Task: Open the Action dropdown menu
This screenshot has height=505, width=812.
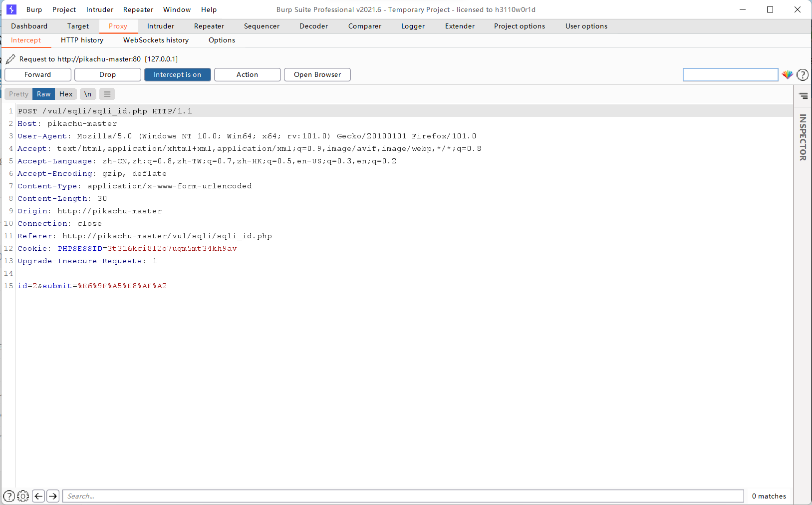Action: point(248,74)
